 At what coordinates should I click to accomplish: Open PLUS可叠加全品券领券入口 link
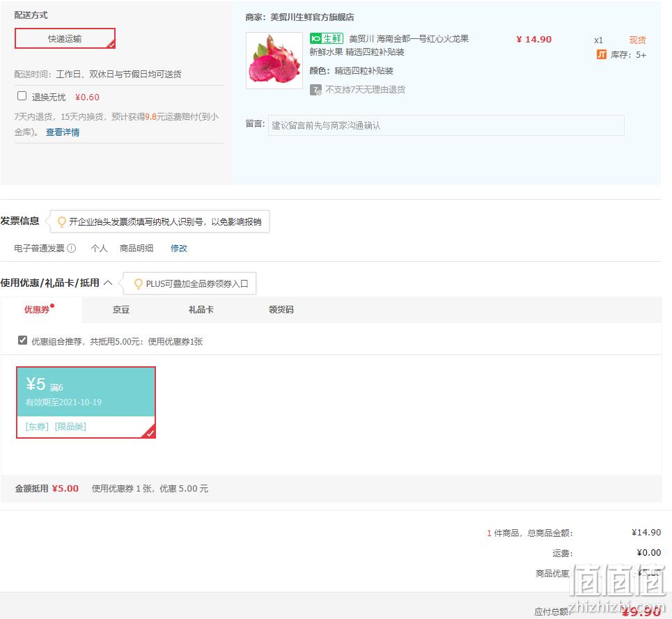[x=197, y=283]
